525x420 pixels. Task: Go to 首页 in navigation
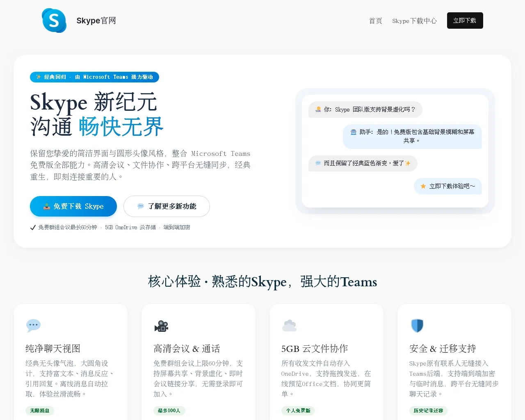(x=375, y=21)
